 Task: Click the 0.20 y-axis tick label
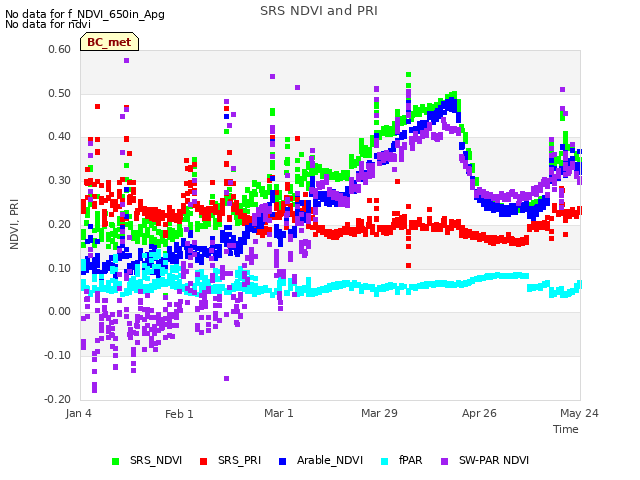coord(60,224)
